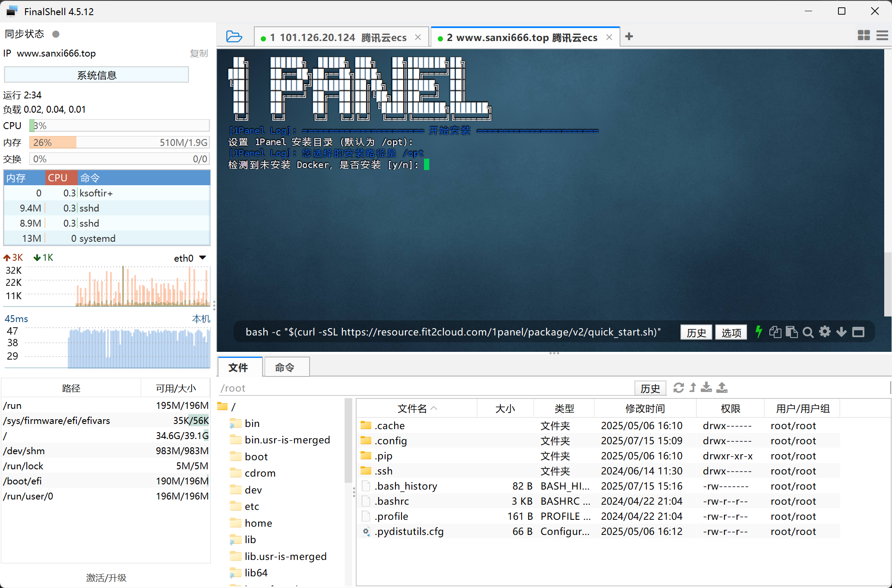Click the 系统信息 button
The image size is (892, 588).
click(x=96, y=75)
